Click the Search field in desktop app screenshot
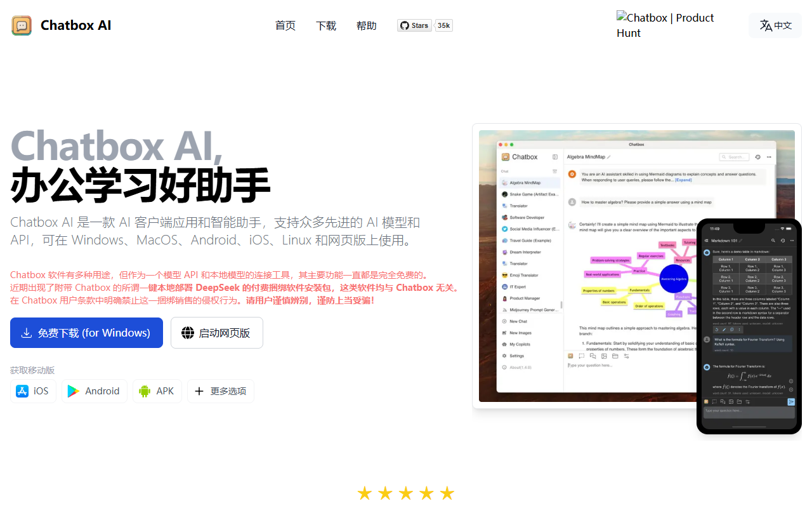 click(x=734, y=157)
